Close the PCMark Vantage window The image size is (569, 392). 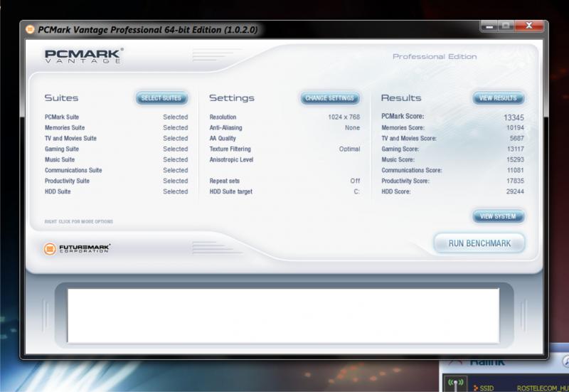pyautogui.click(x=529, y=26)
